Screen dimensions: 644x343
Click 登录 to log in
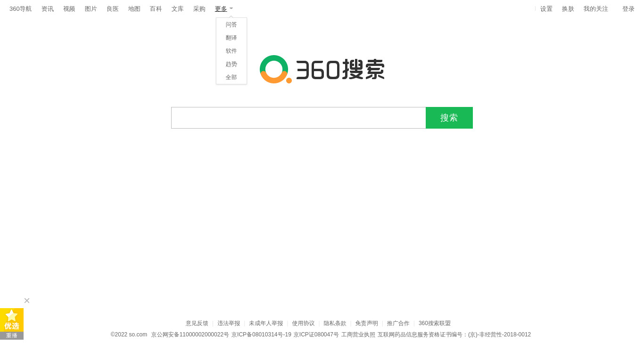(x=628, y=9)
